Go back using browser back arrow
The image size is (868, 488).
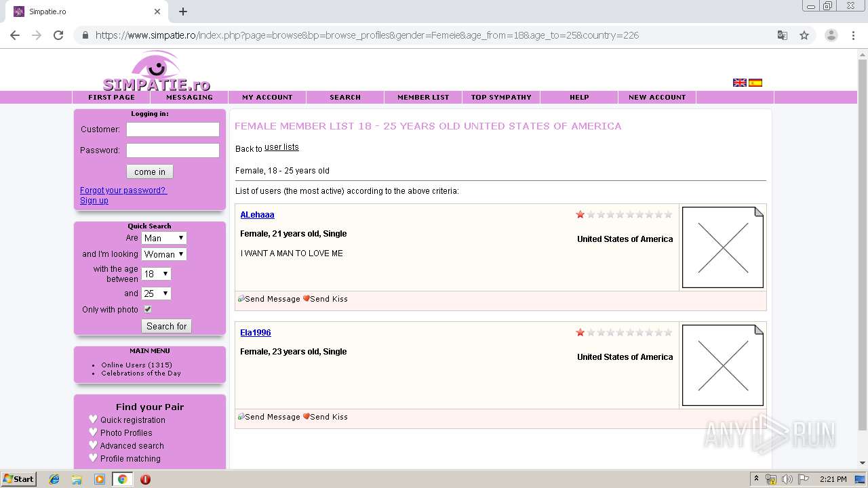click(x=15, y=35)
